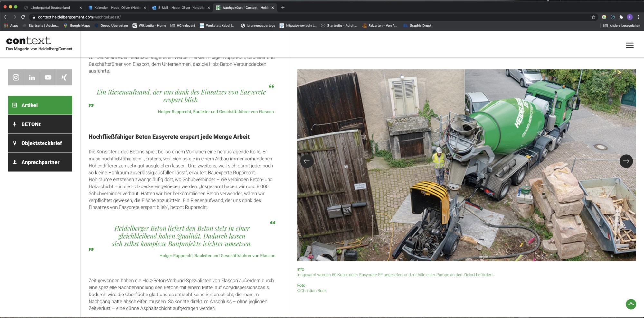644x318 pixels.
Task: Switch to the Länderportal Deutschland tab
Action: (x=50, y=8)
